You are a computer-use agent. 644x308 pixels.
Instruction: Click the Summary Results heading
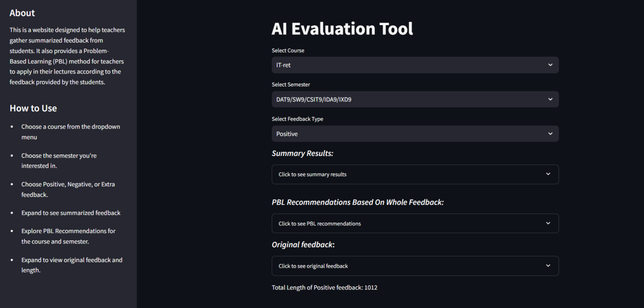coord(302,153)
